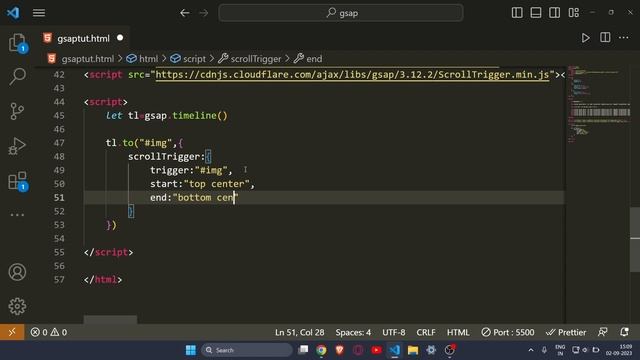
Task: Click the code minimap preview
Action: click(598, 104)
